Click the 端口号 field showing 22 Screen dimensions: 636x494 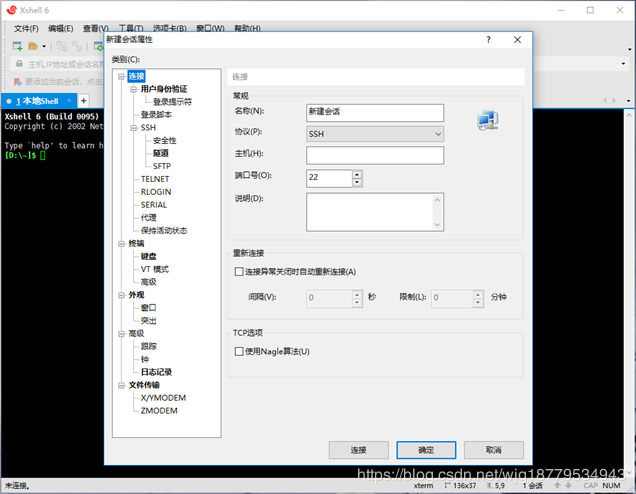pyautogui.click(x=329, y=178)
